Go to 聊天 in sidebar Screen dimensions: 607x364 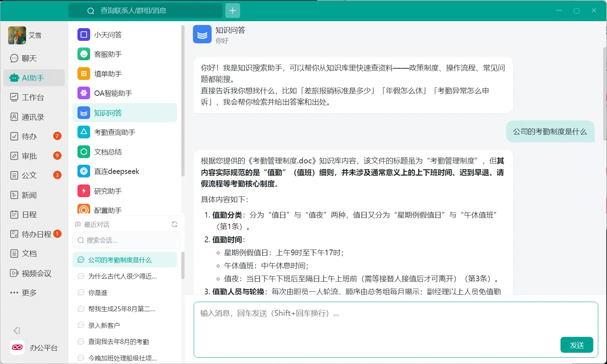click(34, 58)
